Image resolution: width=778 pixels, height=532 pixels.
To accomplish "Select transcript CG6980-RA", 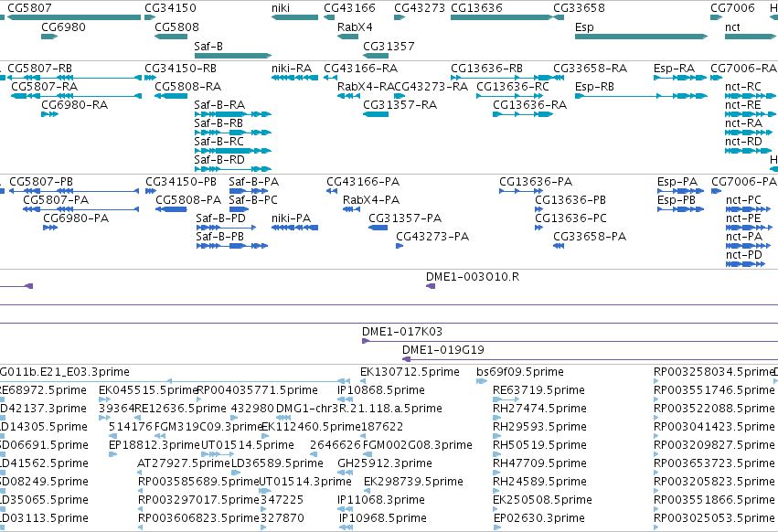I will [49, 114].
